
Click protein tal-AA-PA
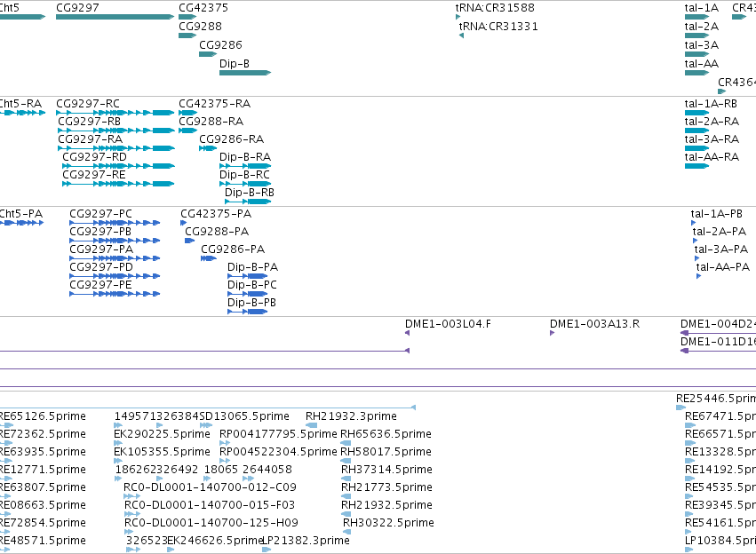pyautogui.click(x=698, y=276)
